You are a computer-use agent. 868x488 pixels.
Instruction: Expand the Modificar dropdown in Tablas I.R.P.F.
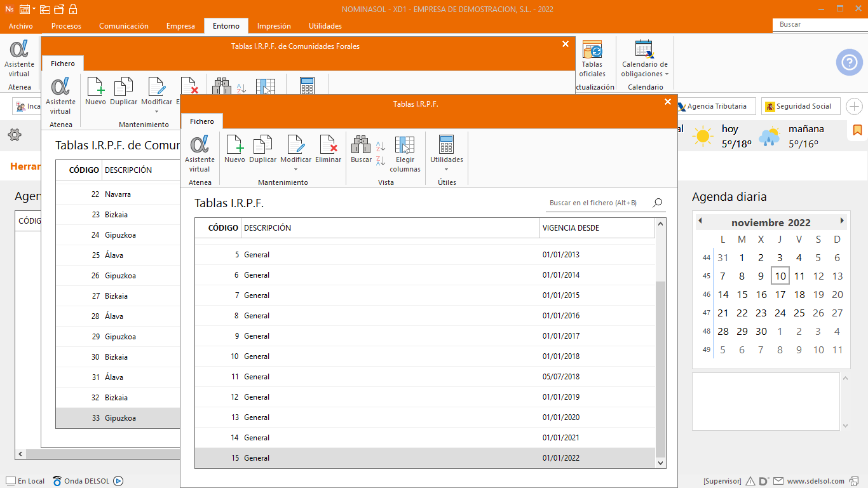tap(295, 169)
